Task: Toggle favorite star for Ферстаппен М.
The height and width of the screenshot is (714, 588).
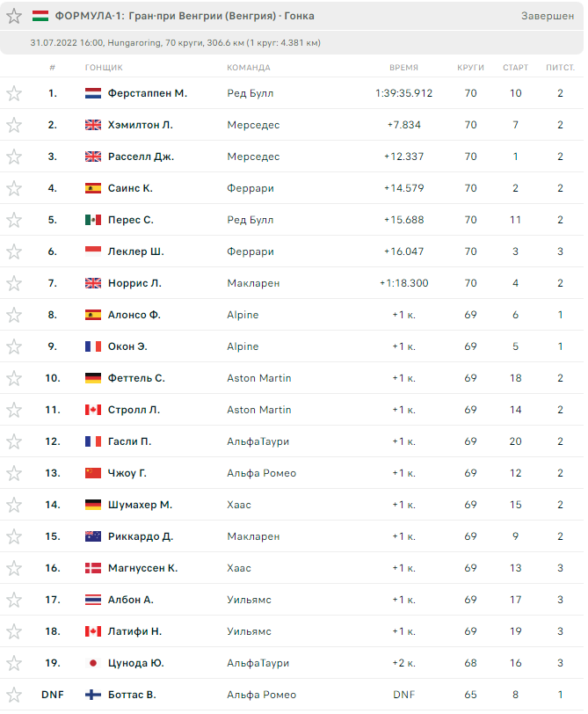Action: click(x=14, y=93)
